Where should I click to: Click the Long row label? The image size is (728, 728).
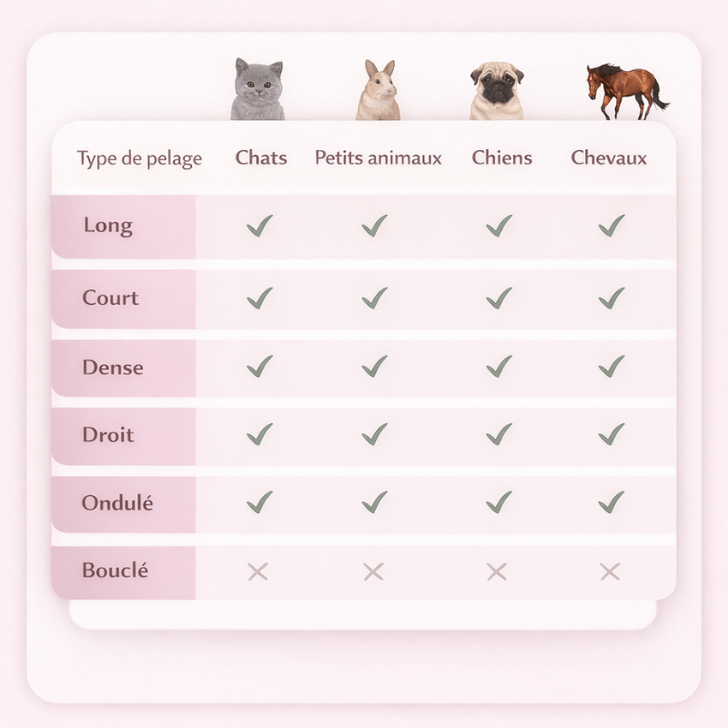108,226
